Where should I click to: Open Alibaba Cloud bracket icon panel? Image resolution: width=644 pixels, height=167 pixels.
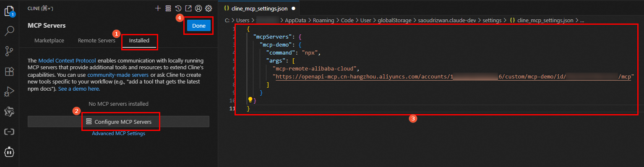coord(9,132)
